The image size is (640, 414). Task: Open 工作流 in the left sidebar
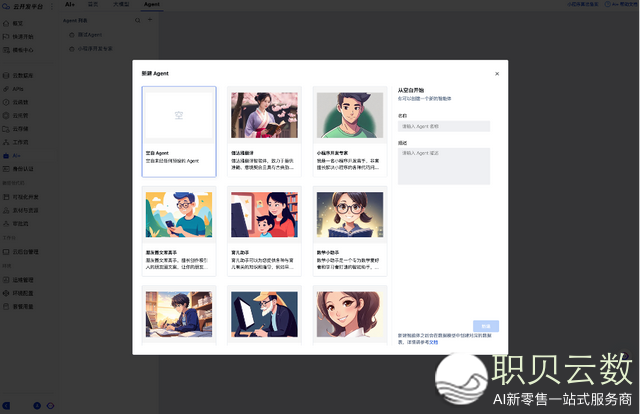pos(20,142)
